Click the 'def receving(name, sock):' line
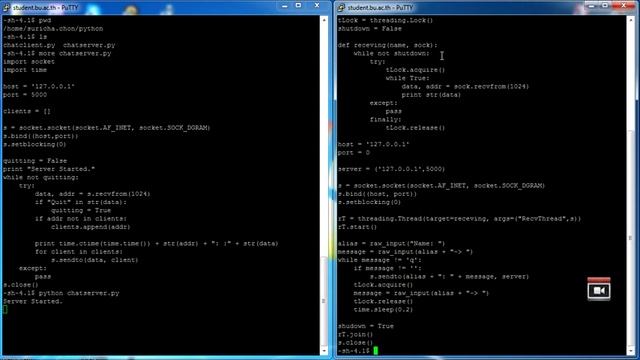This screenshot has width=640, height=360. [x=387, y=45]
